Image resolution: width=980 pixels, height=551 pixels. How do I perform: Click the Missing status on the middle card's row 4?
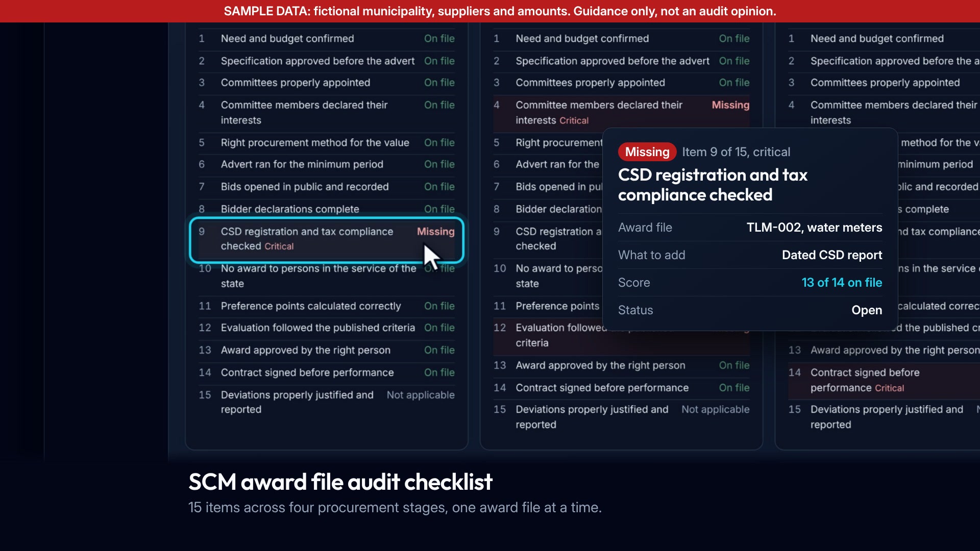point(730,105)
